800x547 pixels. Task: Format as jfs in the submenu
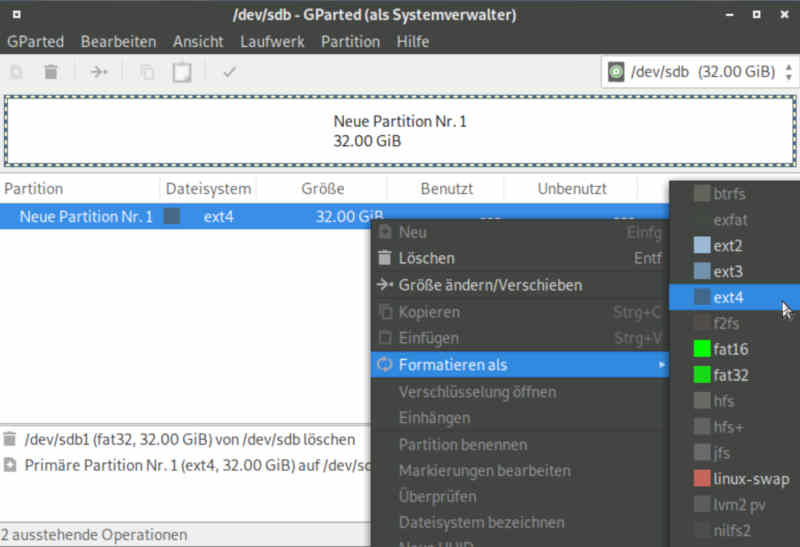[x=735, y=453]
